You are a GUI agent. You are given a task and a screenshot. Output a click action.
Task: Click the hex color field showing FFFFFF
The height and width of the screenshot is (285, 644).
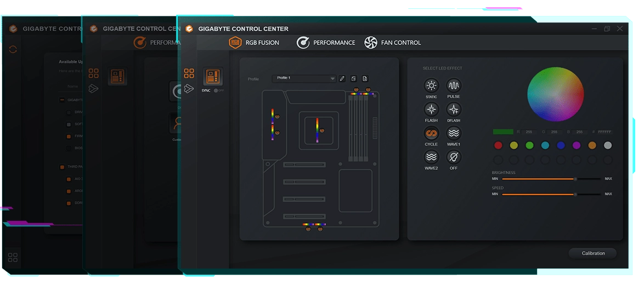(606, 132)
